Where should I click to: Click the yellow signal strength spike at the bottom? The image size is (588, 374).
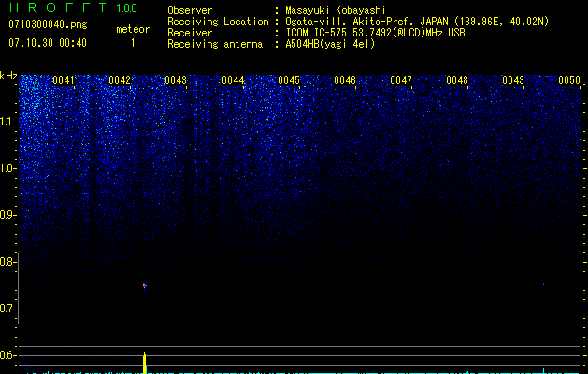(x=144, y=363)
